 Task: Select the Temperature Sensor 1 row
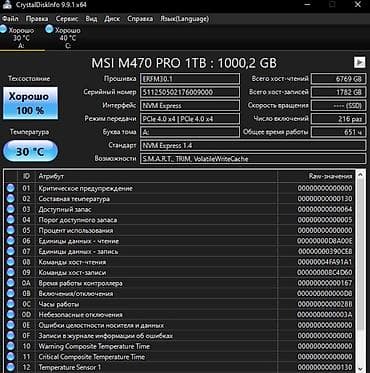(x=179, y=367)
